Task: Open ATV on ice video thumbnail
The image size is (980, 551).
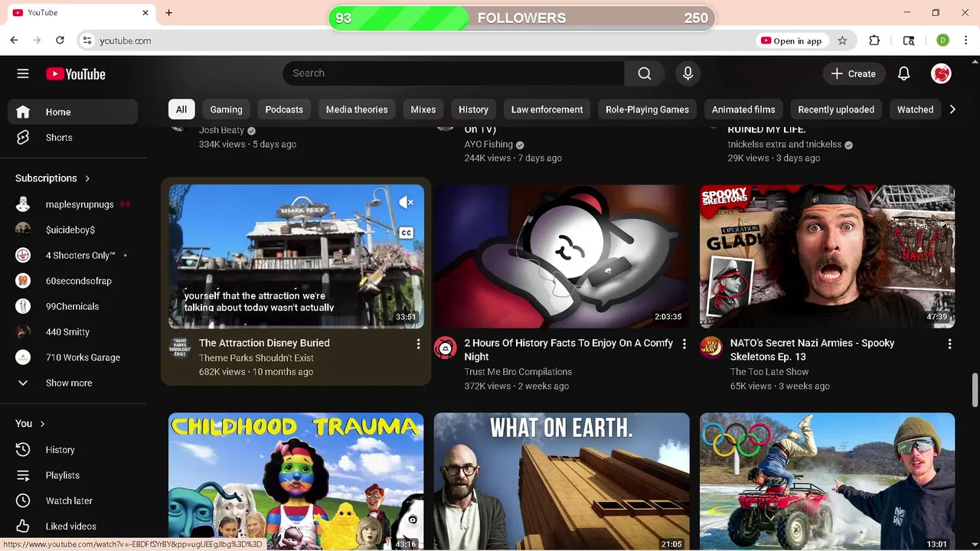Action: click(x=827, y=481)
